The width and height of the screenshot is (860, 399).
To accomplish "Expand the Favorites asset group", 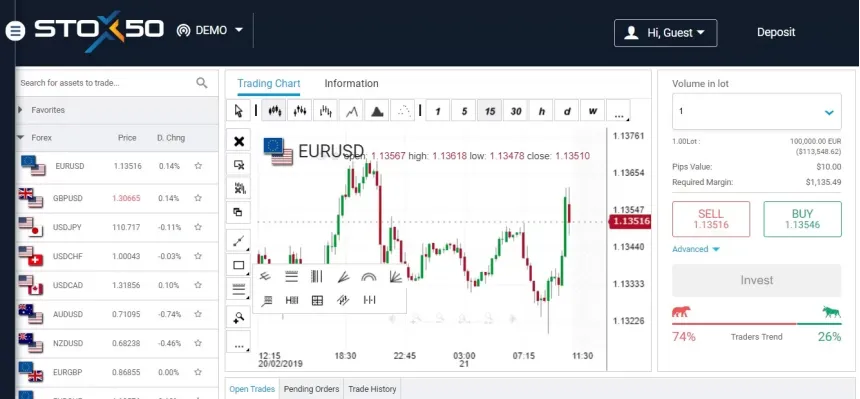I will click(x=117, y=110).
